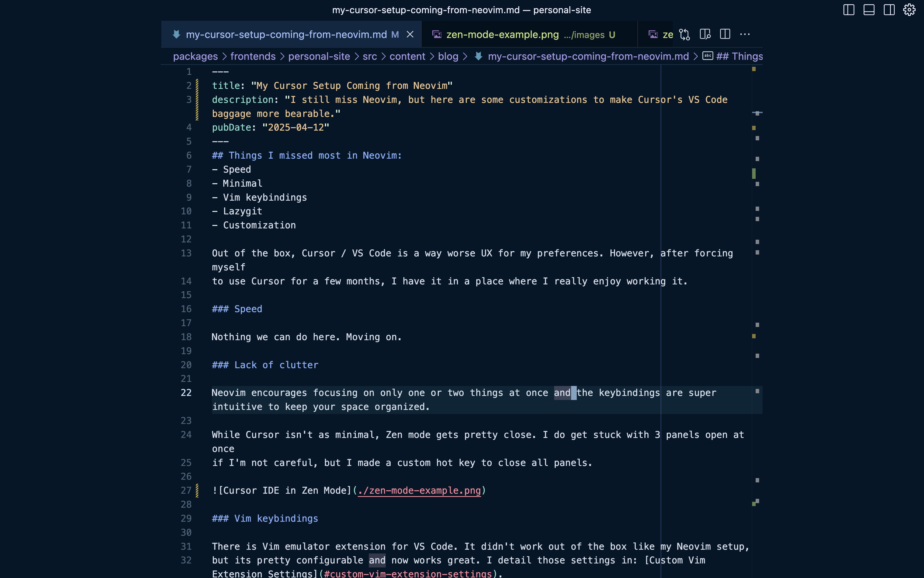Click the '- Speed' list item
The height and width of the screenshot is (578, 924).
pos(232,169)
